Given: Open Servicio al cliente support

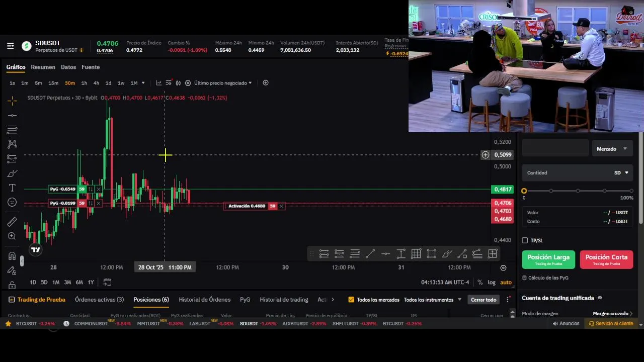Looking at the screenshot, I should pyautogui.click(x=611, y=324).
